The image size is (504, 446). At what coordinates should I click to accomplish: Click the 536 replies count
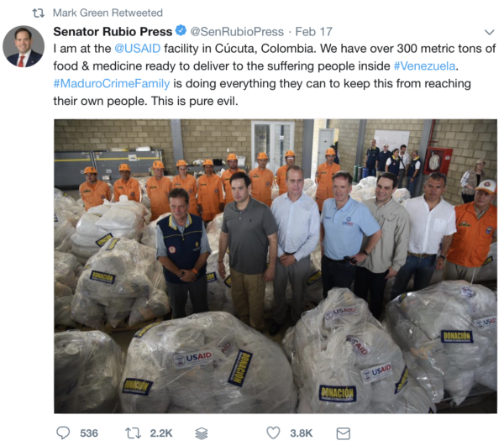pyautogui.click(x=89, y=433)
